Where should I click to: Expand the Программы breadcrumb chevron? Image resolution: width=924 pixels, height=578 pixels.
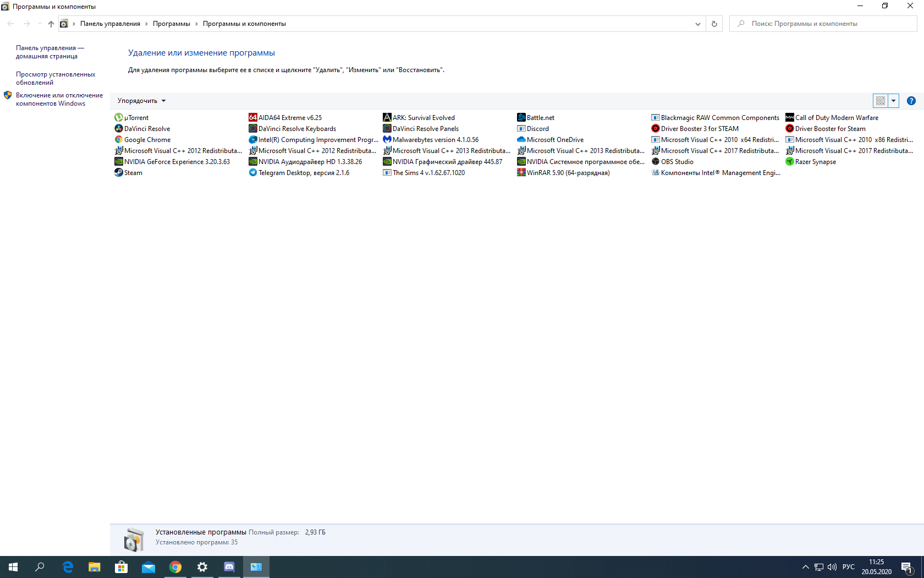(x=196, y=24)
